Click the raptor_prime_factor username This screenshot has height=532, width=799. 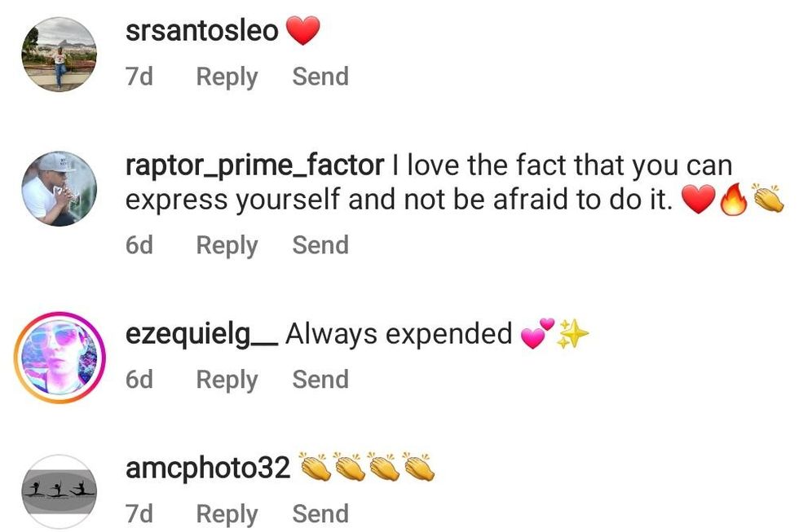pos(254,165)
